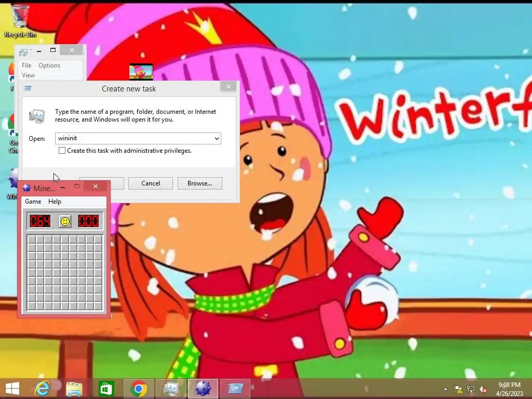Close the Task Manager window
532x399 pixels.
click(x=72, y=50)
